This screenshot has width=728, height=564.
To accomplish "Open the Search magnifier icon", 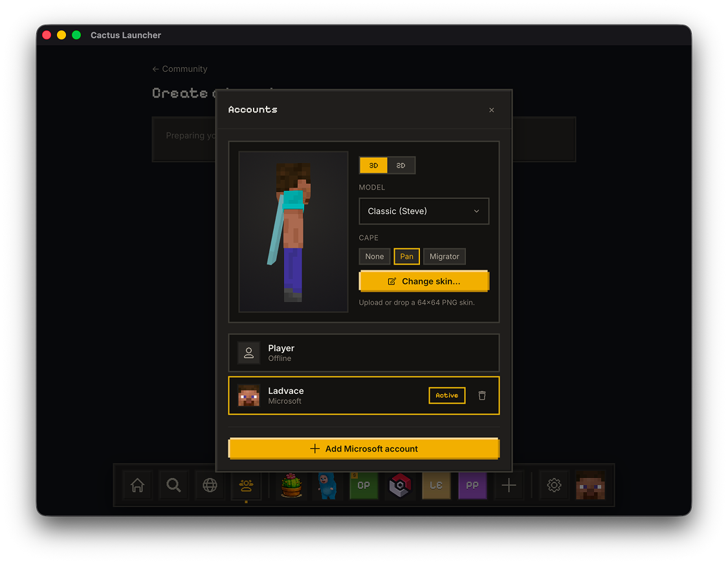I will (173, 486).
